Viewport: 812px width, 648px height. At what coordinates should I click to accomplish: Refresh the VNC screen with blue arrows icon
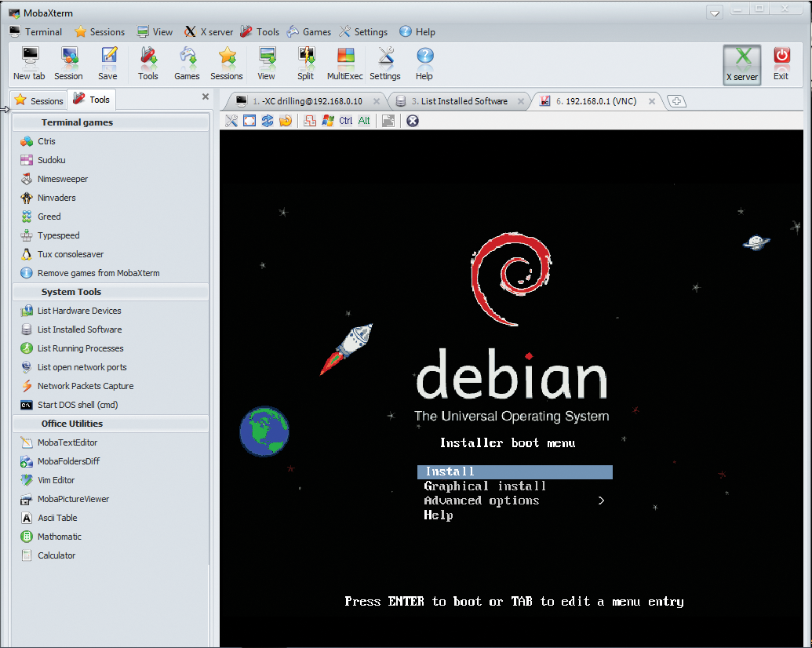(266, 121)
